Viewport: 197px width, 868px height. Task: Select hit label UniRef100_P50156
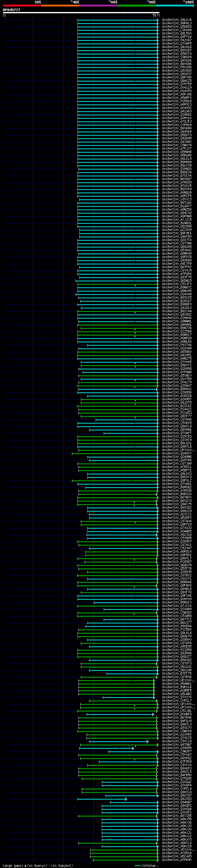176,67
